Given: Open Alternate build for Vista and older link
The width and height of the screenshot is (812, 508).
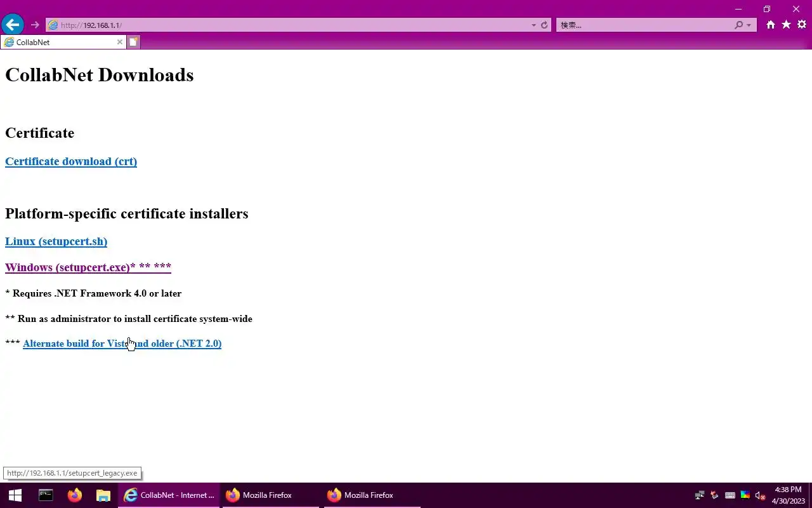Looking at the screenshot, I should tap(122, 344).
